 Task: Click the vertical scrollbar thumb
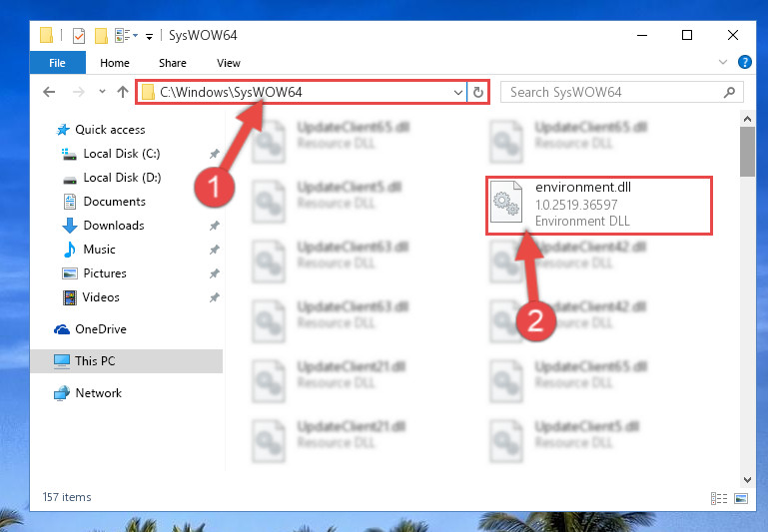(747, 152)
